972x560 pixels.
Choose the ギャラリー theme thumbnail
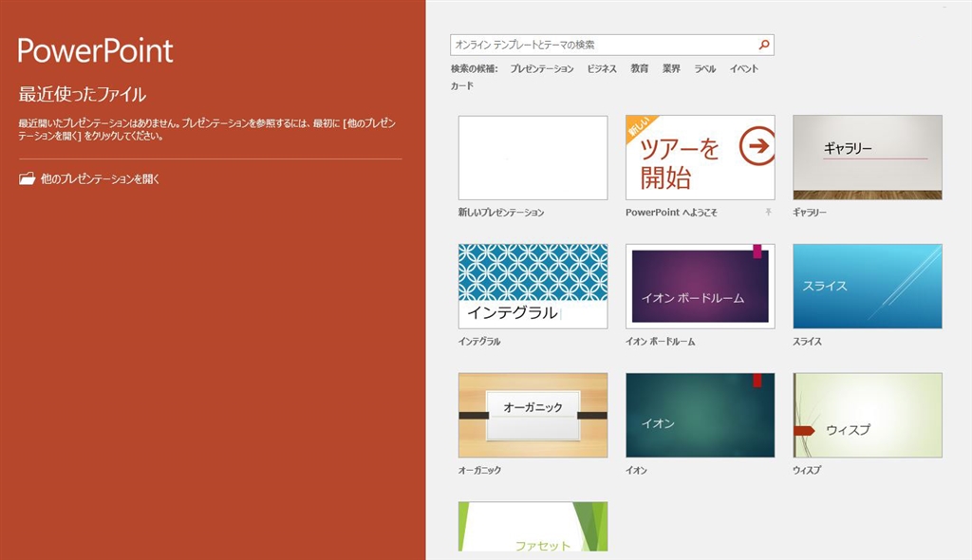point(868,158)
